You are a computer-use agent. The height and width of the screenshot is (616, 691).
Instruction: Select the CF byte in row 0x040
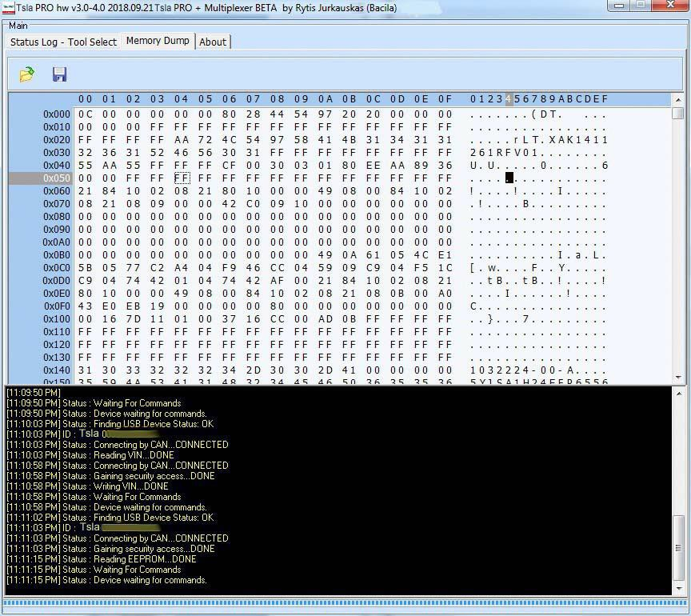[230, 166]
